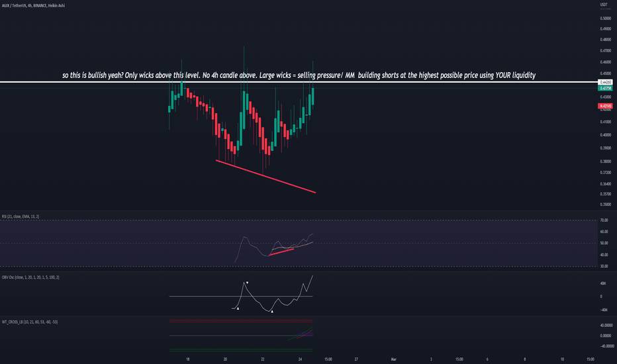Open the RSI (21, close, EMA, 13, 2) legend
Image resolution: width=617 pixels, height=364 pixels.
click(x=21, y=216)
